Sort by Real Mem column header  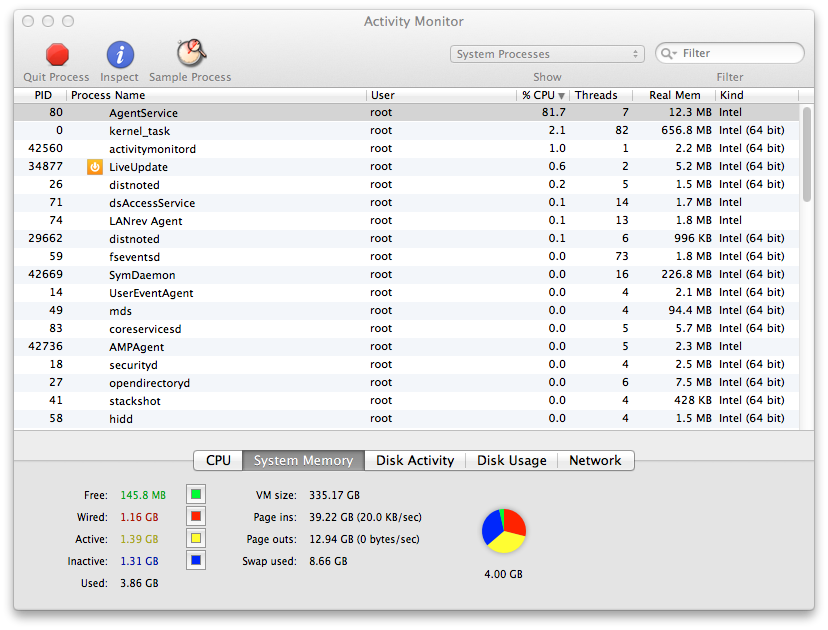[674, 95]
